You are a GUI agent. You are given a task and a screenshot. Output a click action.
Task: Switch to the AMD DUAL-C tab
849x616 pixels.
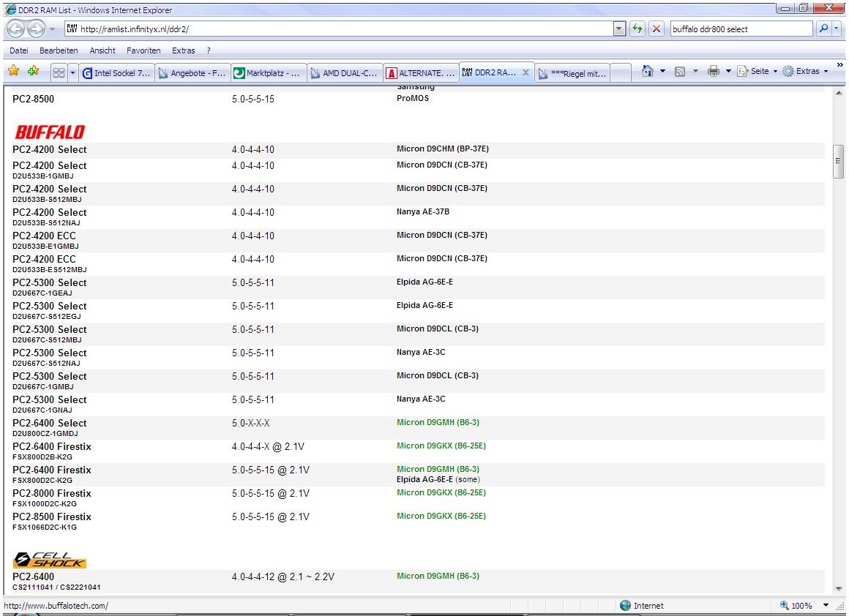tap(345, 73)
